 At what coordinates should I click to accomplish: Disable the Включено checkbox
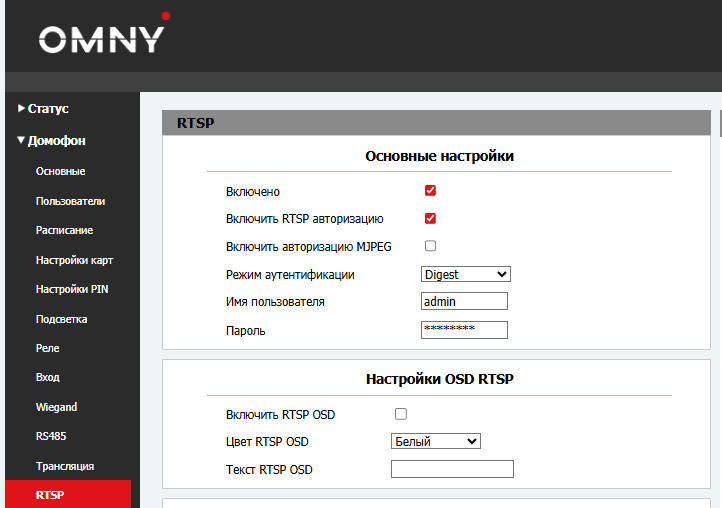pyautogui.click(x=430, y=191)
